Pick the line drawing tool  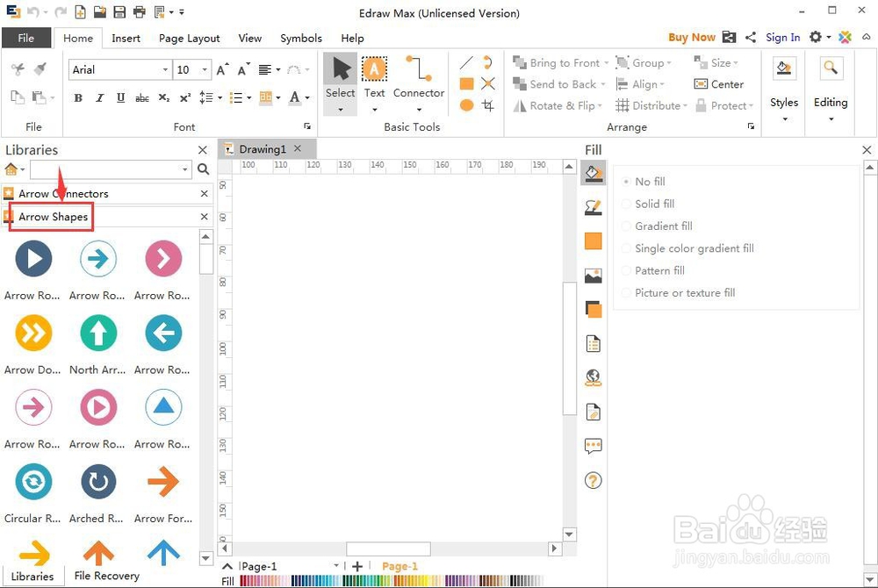pos(466,62)
